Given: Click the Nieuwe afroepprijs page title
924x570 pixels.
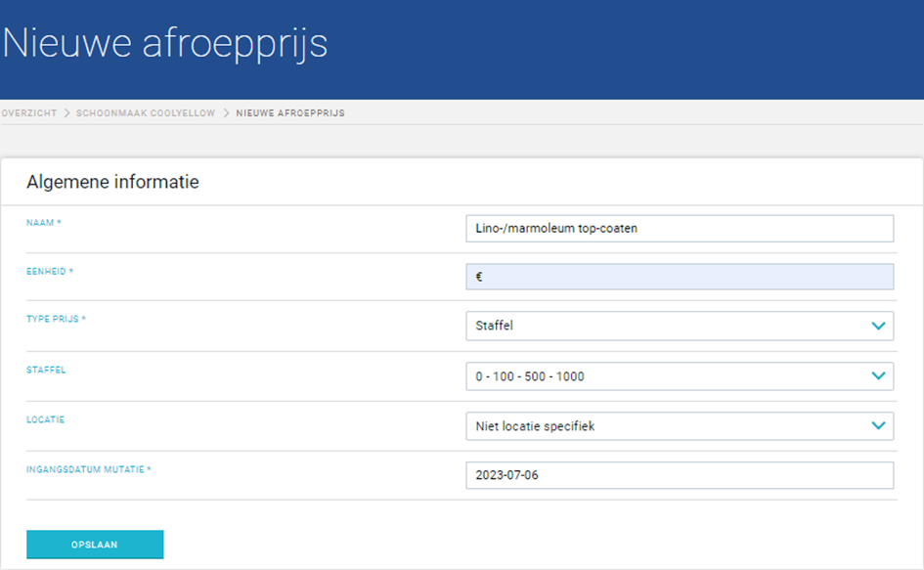Looking at the screenshot, I should [165, 44].
